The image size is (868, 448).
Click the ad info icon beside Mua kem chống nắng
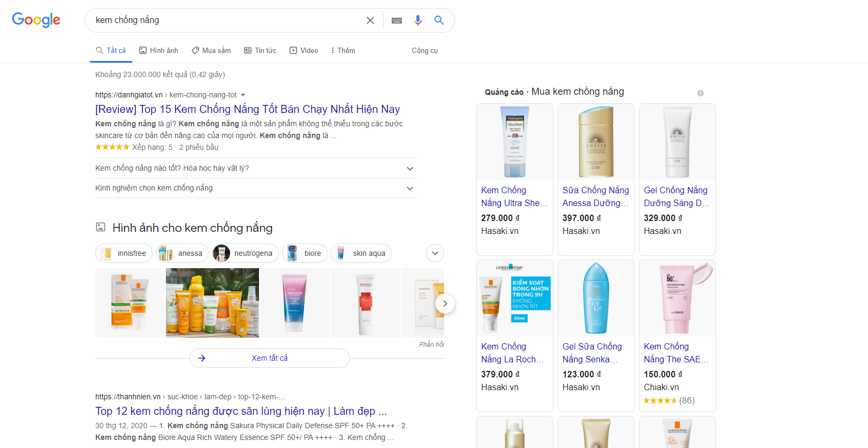tap(700, 93)
